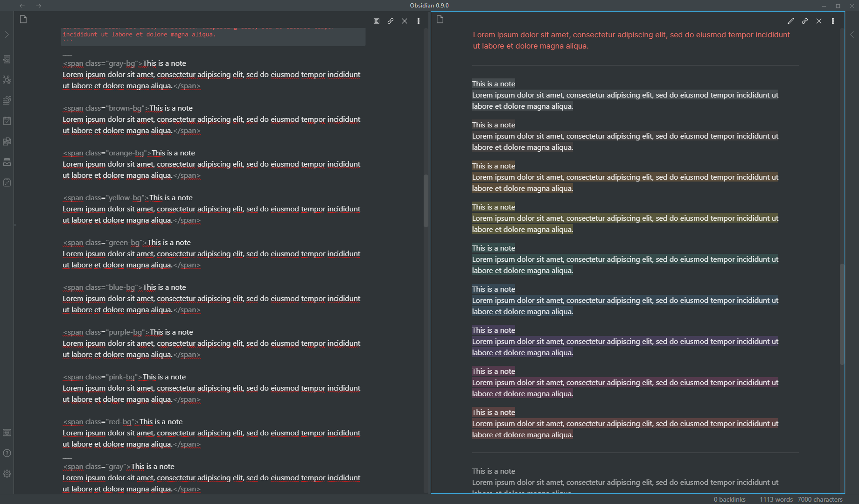859x504 pixels.
Task: Click the '1113 words' status bar entry
Action: point(776,499)
